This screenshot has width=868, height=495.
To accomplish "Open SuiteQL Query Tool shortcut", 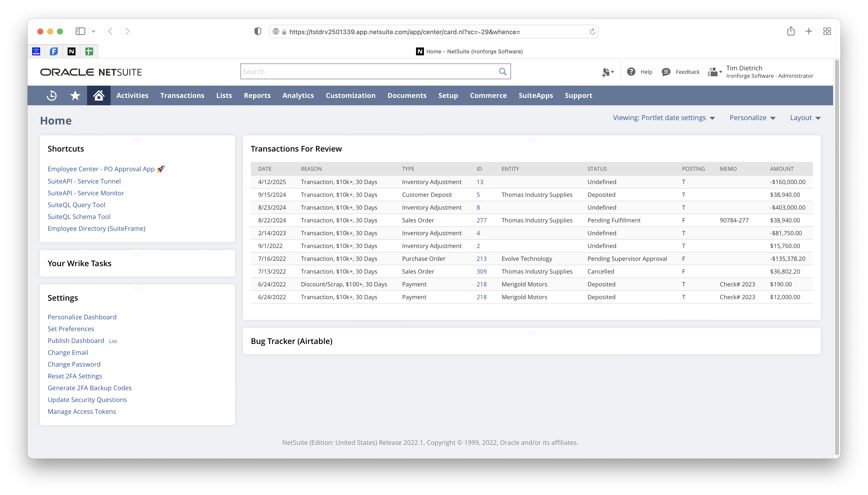I will pyautogui.click(x=76, y=205).
